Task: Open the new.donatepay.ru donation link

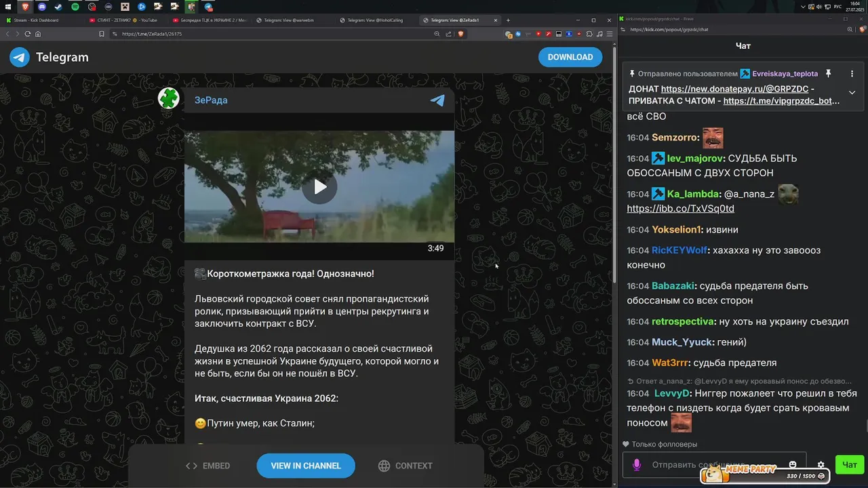Action: pyautogui.click(x=734, y=89)
